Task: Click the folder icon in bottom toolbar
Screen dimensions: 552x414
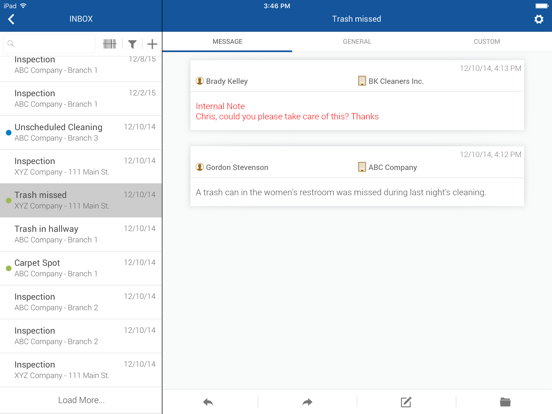Action: 505,402
